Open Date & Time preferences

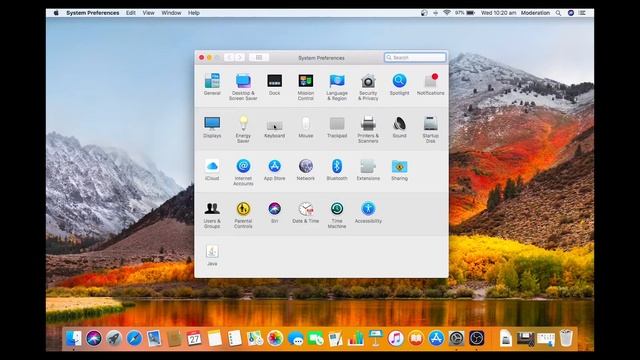pyautogui.click(x=306, y=212)
